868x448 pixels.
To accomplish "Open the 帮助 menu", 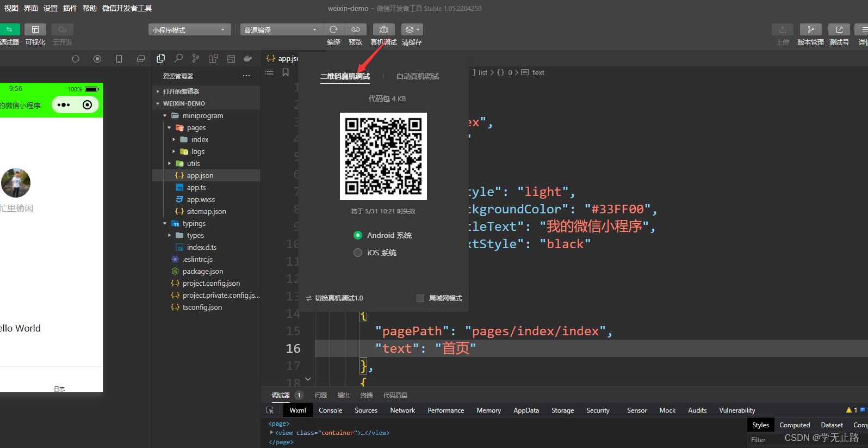I will tap(90, 8).
